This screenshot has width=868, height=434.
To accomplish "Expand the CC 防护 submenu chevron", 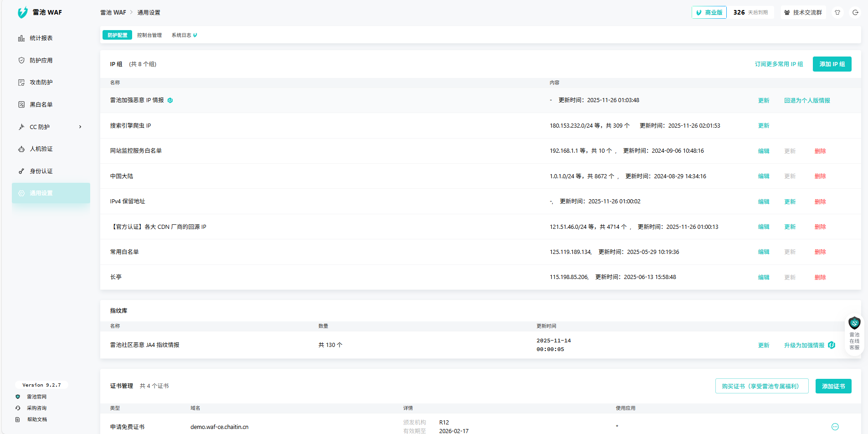I will pos(80,127).
